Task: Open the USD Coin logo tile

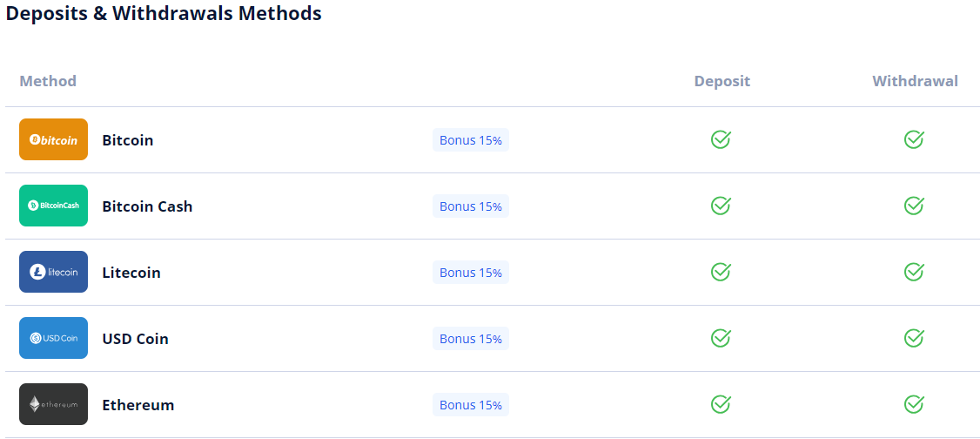Action: (x=54, y=338)
